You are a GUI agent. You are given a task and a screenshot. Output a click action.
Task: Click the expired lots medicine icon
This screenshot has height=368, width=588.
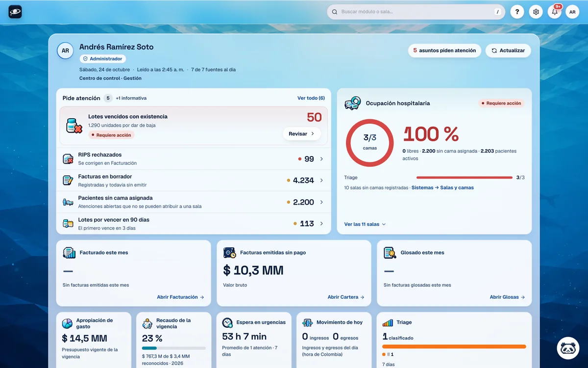pyautogui.click(x=74, y=126)
